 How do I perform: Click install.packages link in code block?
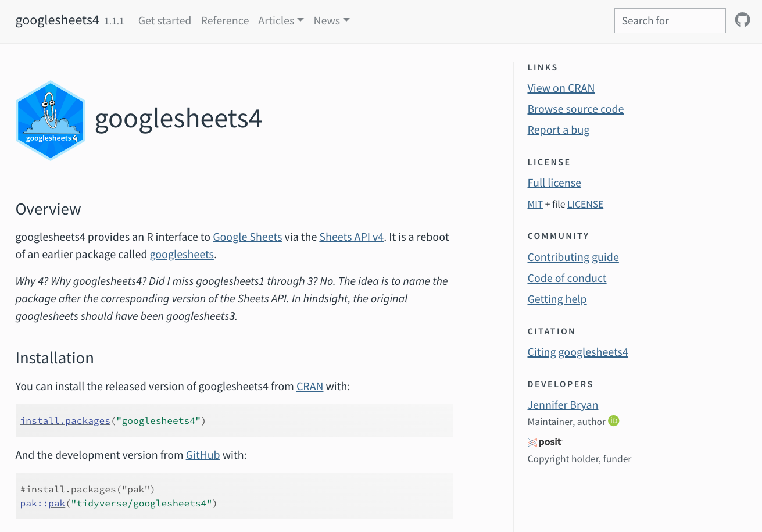pos(65,420)
